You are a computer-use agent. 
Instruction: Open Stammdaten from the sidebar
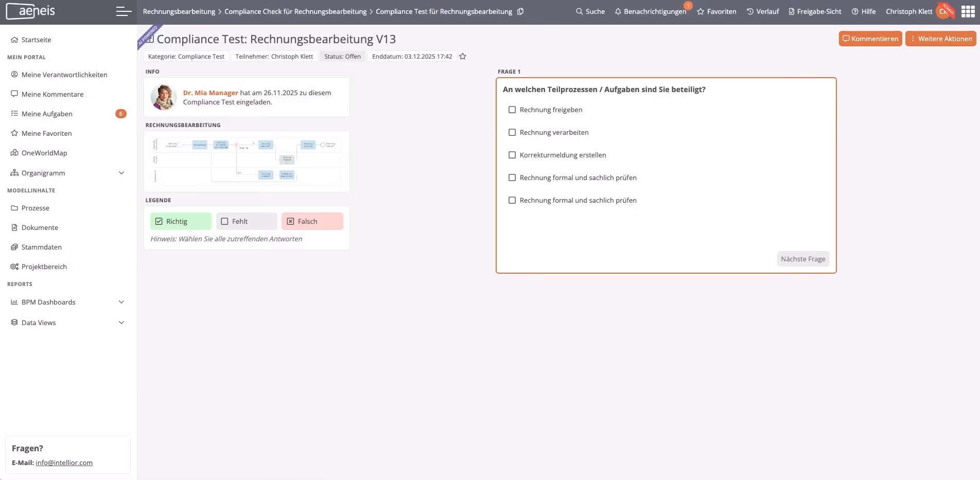tap(41, 247)
